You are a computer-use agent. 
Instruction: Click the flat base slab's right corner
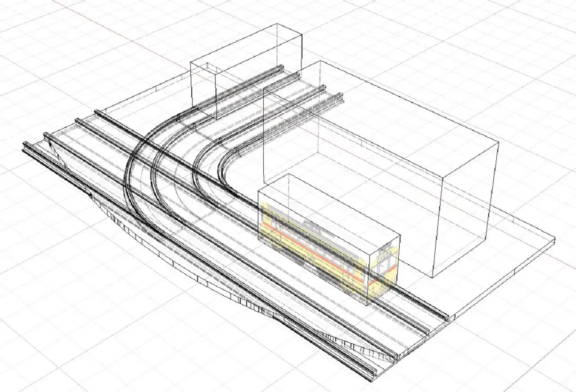pos(553,238)
